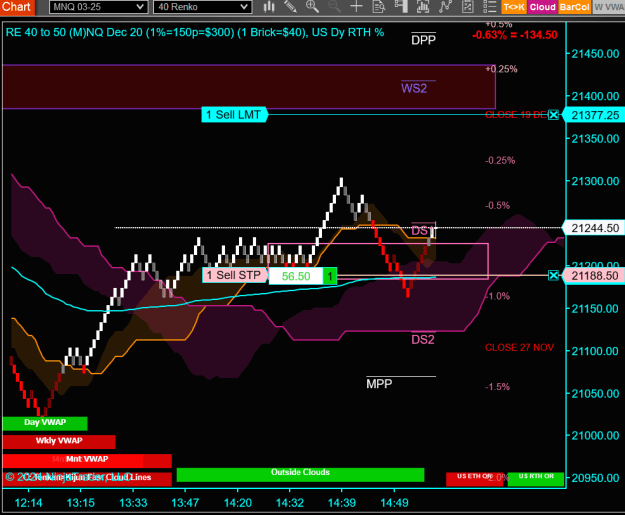625x515 pixels.
Task: Click the 21100.00 price axis label
Action: tap(595, 351)
